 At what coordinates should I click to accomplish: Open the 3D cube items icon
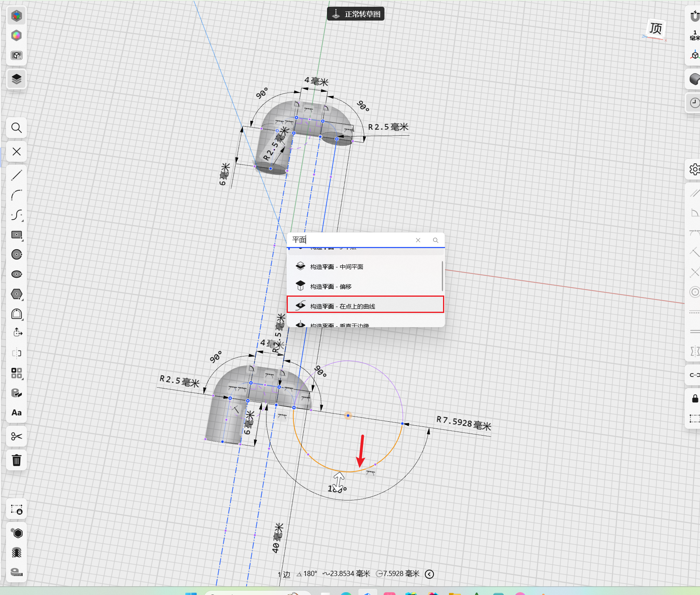[x=17, y=16]
